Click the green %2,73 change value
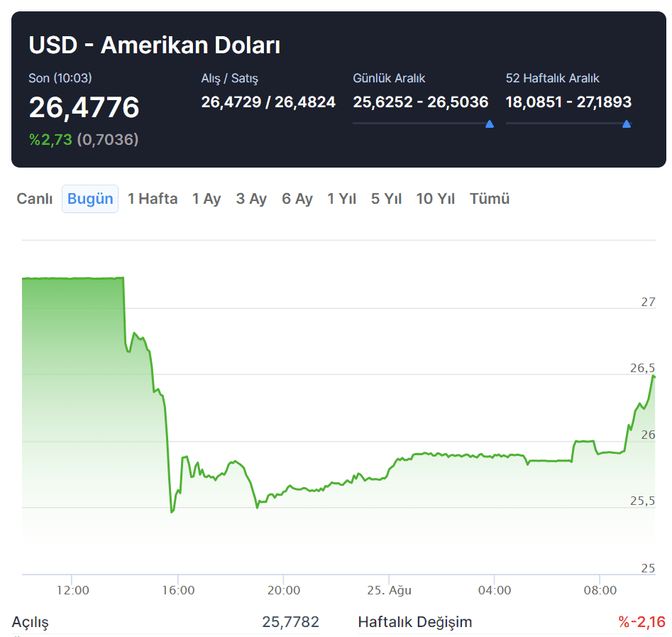Viewport: 672px width, 637px height. click(50, 140)
